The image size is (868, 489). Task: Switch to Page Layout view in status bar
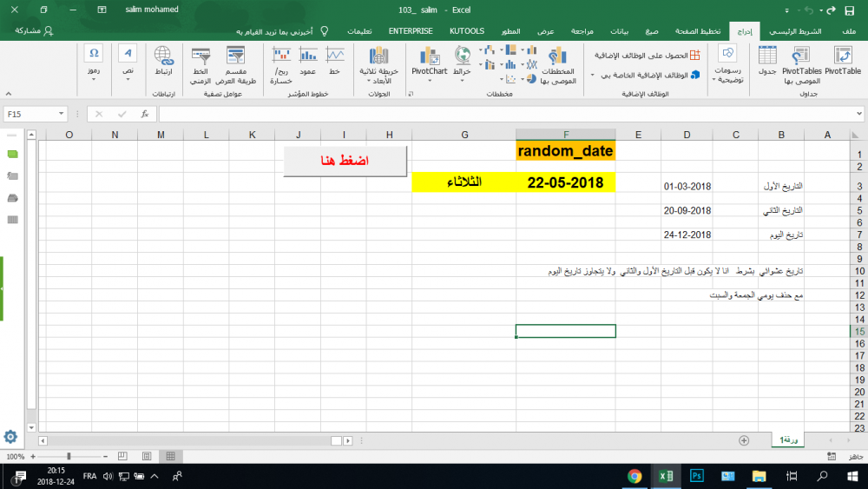pos(147,456)
